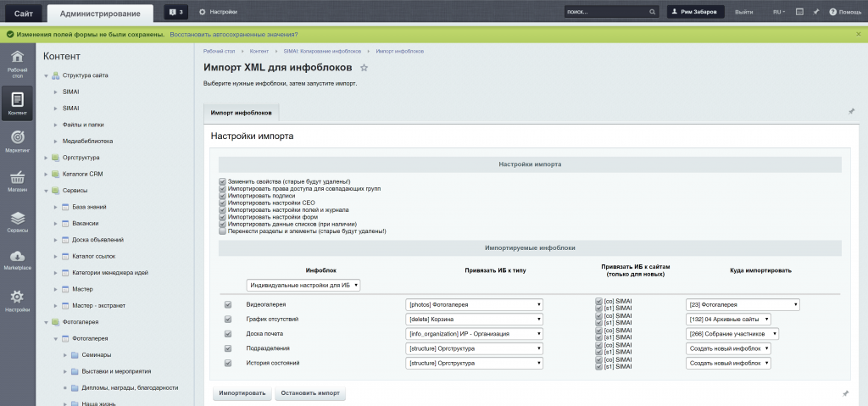This screenshot has height=406, width=868.
Task: Open Настройки gear in left sidebar
Action: pyautogui.click(x=17, y=300)
